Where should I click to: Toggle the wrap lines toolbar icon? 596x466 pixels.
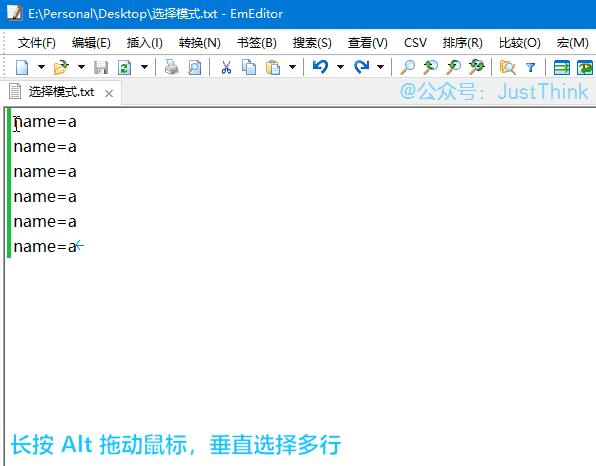pos(561,68)
